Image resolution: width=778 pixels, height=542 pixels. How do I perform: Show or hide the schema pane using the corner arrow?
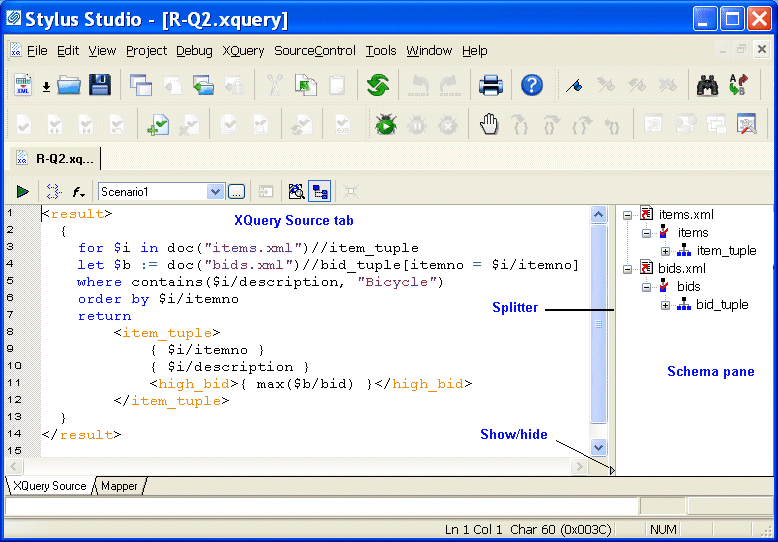[612, 468]
